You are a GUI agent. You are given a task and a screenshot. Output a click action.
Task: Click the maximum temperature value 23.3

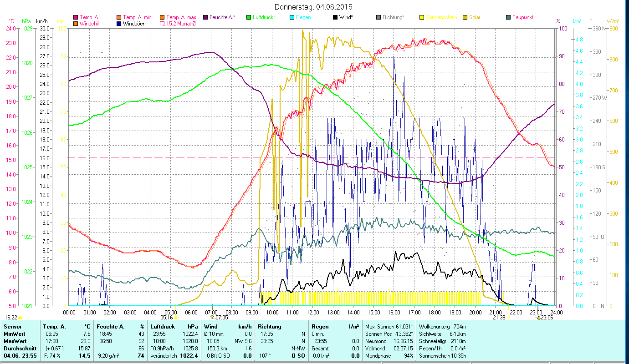[85, 341]
